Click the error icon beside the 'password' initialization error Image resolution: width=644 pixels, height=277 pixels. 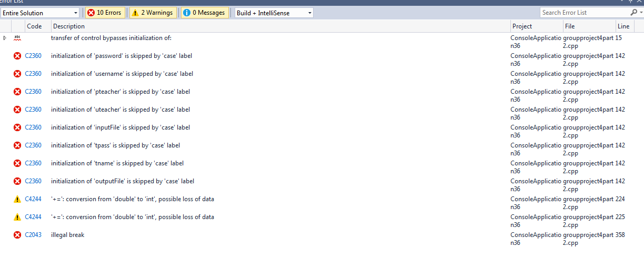17,56
